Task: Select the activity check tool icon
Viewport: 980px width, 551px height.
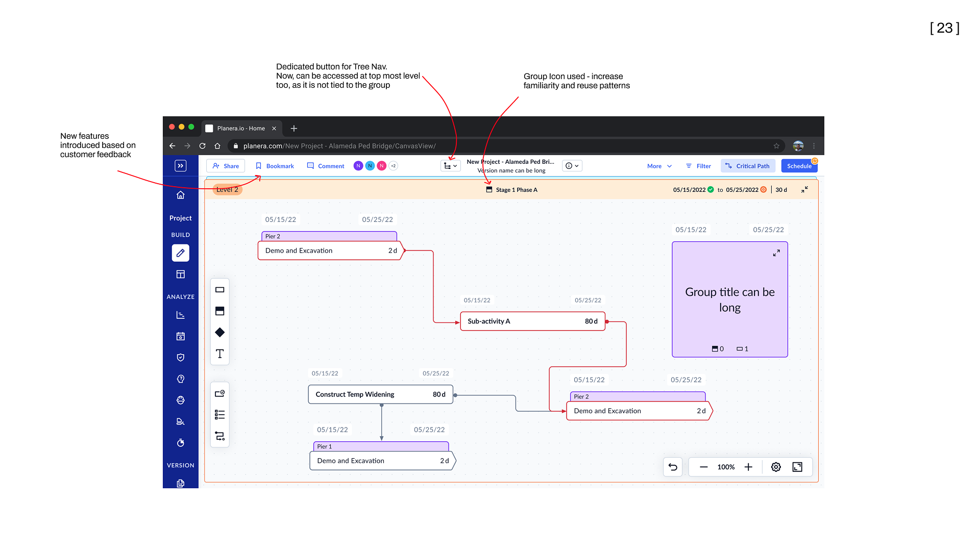Action: (x=220, y=393)
